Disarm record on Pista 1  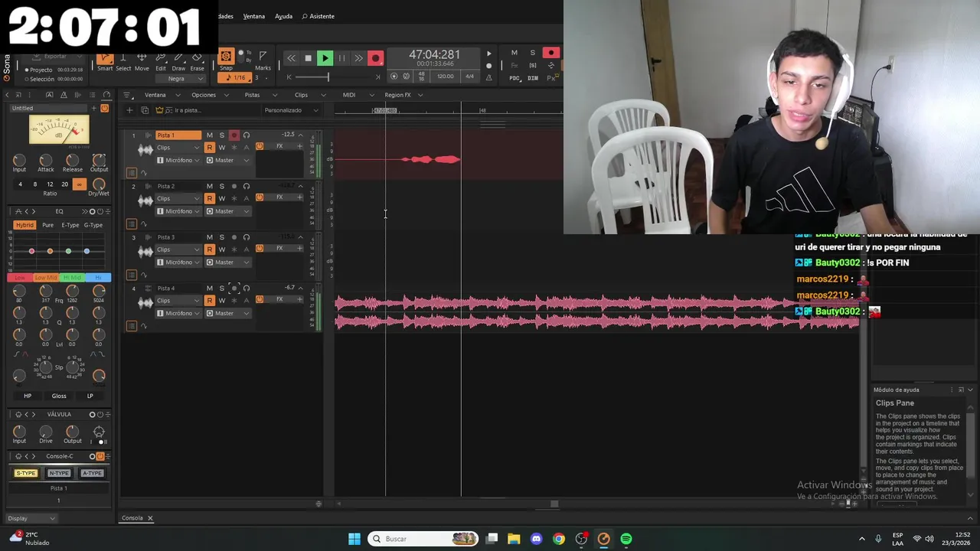[x=234, y=135]
